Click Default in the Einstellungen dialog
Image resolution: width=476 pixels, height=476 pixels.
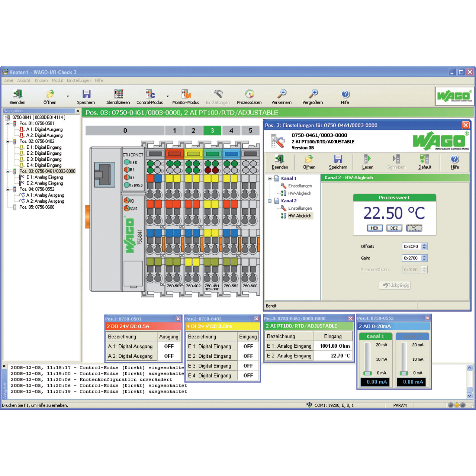click(x=425, y=162)
